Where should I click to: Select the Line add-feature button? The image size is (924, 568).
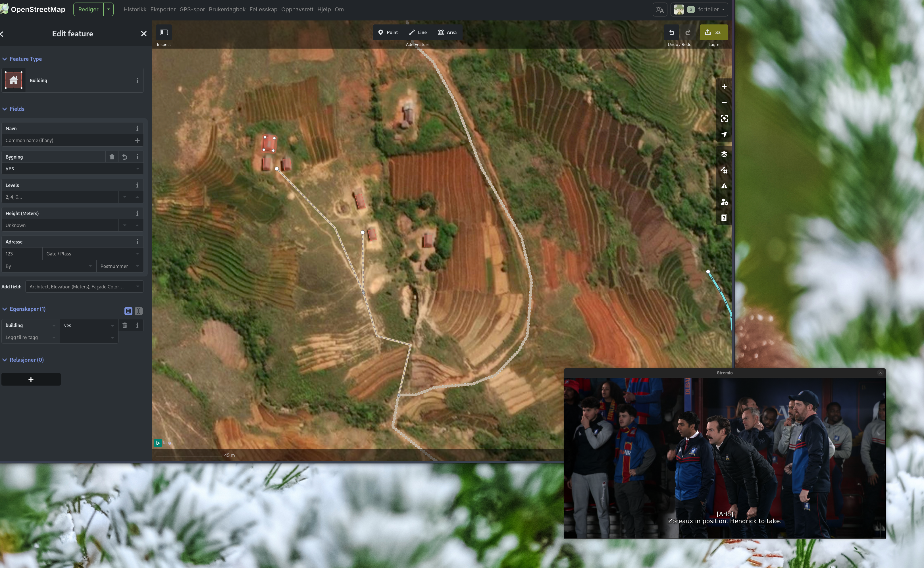tap(418, 32)
